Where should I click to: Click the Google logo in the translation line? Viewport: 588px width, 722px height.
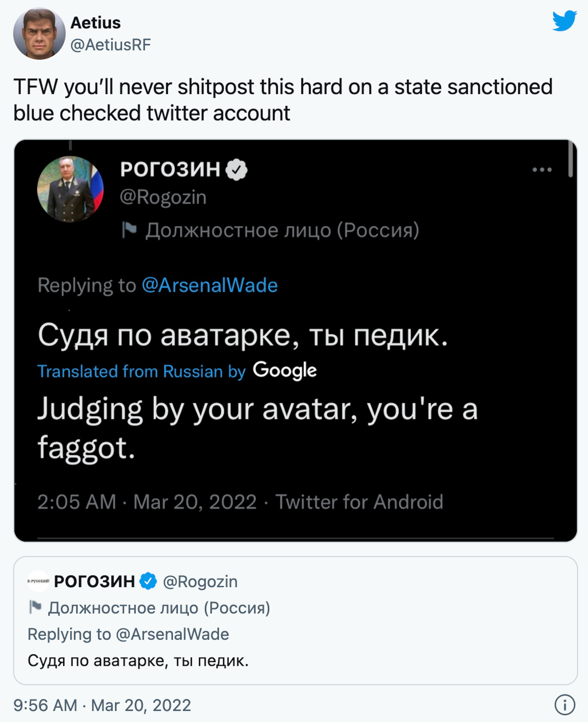[285, 370]
